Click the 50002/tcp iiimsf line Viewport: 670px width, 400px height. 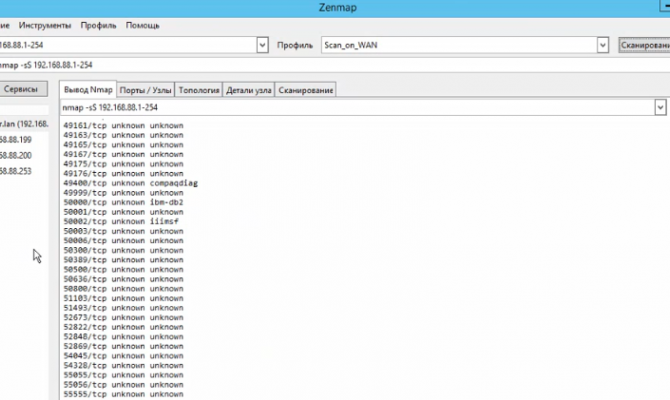click(x=121, y=221)
